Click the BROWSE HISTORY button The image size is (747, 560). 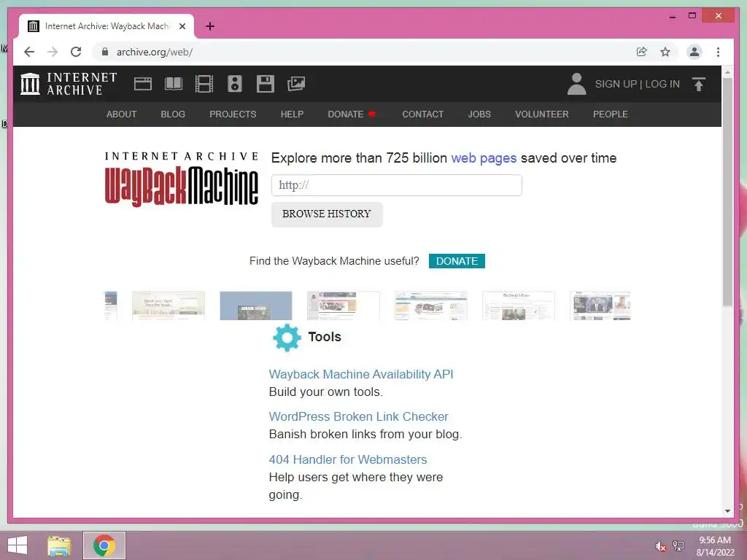click(x=327, y=214)
